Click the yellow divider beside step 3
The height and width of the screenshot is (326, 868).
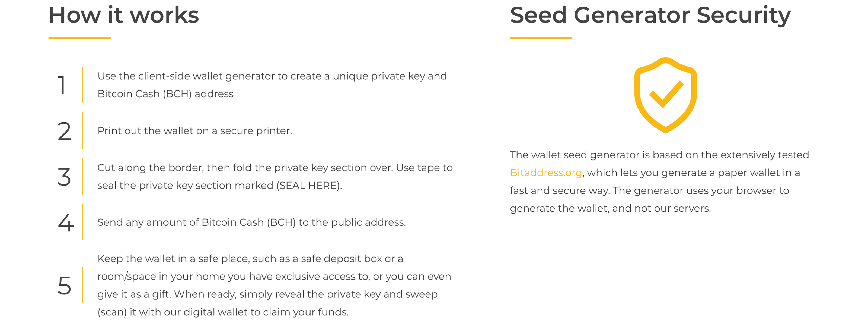[82, 177]
